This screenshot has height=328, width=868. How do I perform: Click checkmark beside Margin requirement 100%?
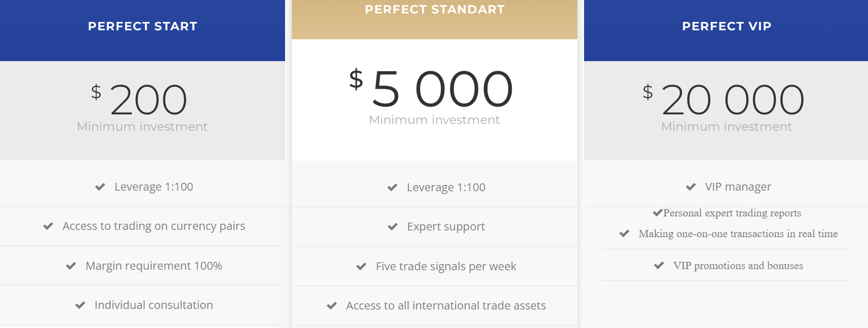click(71, 266)
